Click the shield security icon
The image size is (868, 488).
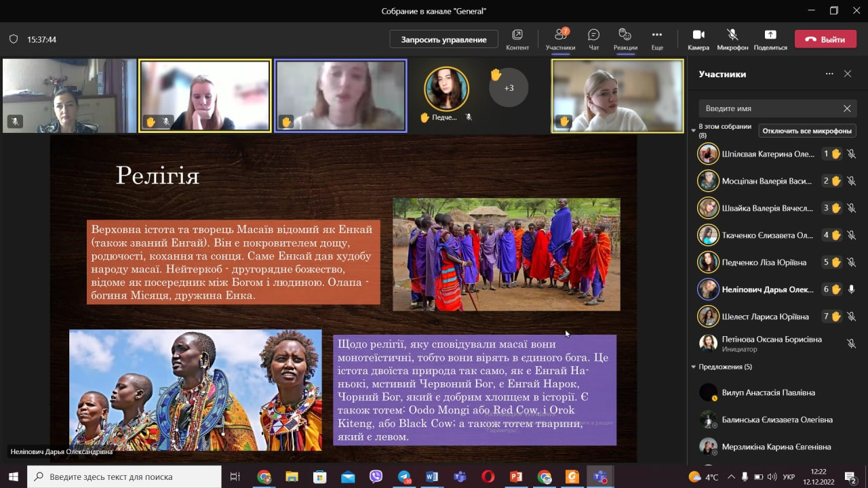point(14,39)
